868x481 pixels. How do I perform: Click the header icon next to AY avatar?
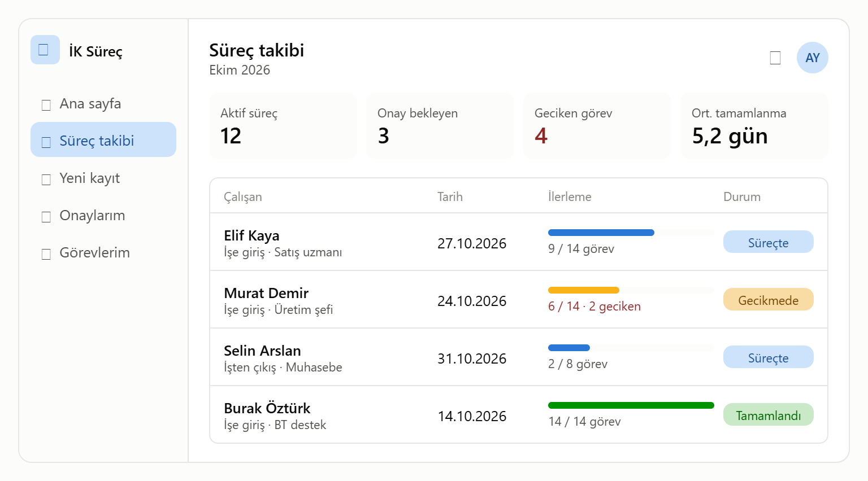pos(775,58)
